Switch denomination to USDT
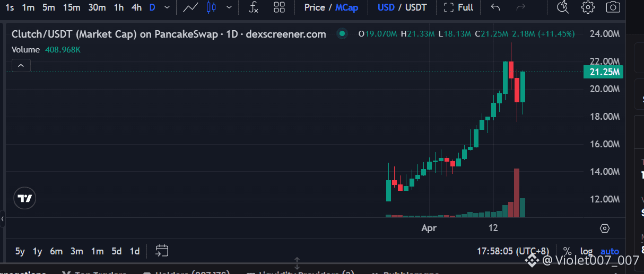644x274 pixels. click(x=416, y=7)
